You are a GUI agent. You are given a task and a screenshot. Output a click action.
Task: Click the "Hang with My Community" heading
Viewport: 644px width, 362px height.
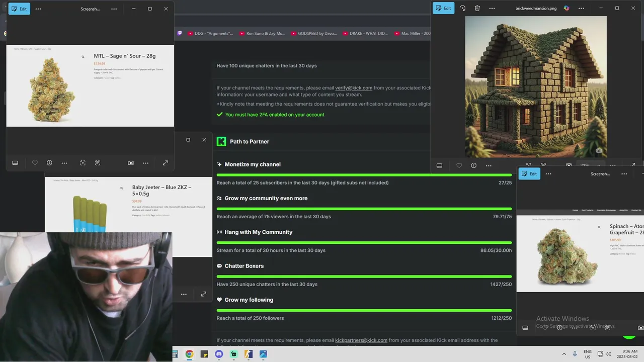click(x=259, y=232)
